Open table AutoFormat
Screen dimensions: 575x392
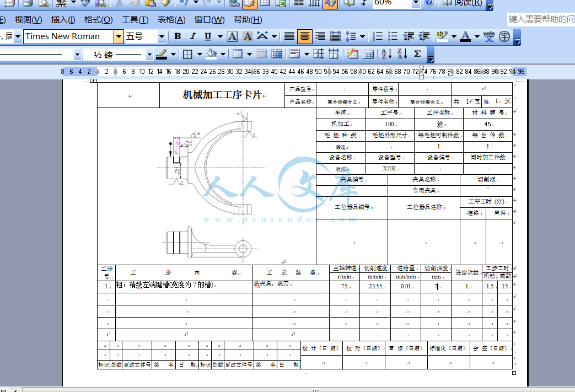pos(353,54)
